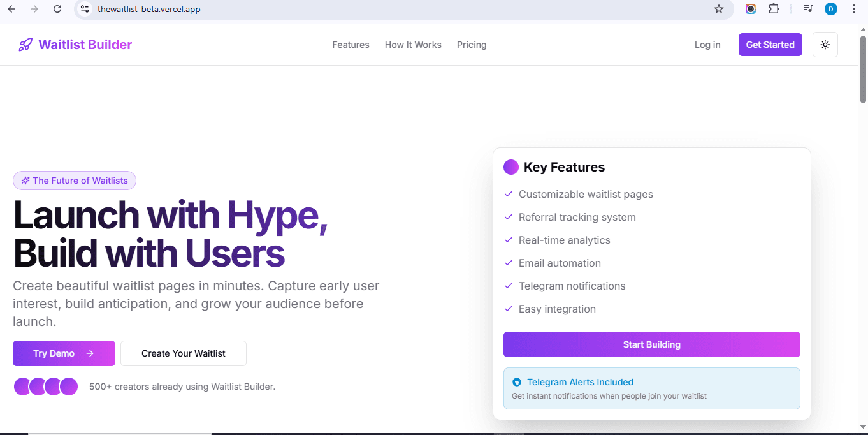Image resolution: width=868 pixels, height=435 pixels.
Task: Open Chrome's media controls icon
Action: pos(807,9)
